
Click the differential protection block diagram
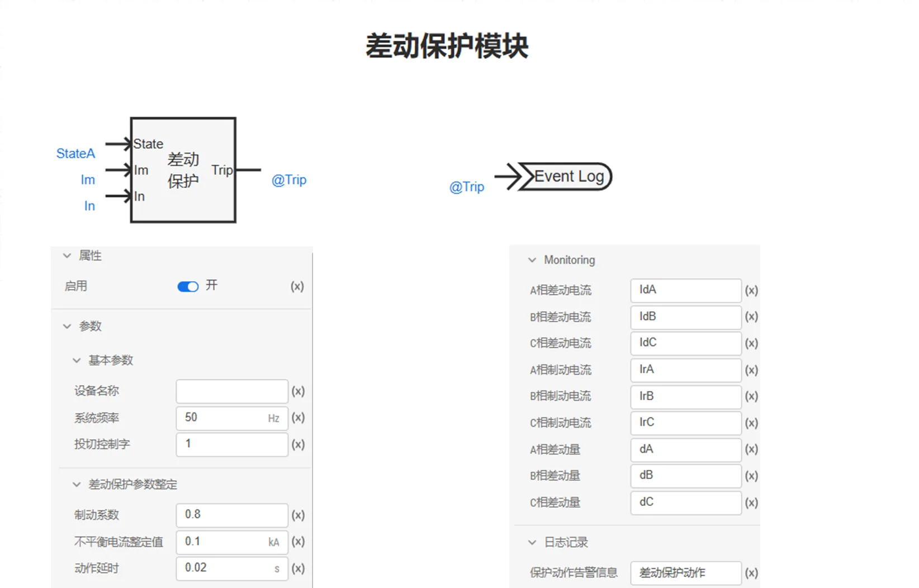(183, 170)
